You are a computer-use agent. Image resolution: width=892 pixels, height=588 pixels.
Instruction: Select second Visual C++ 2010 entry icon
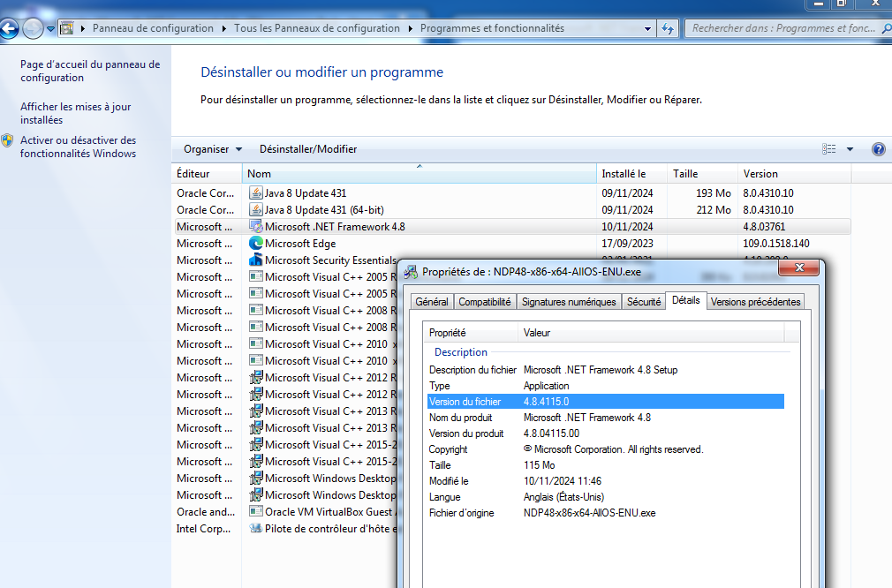point(256,360)
